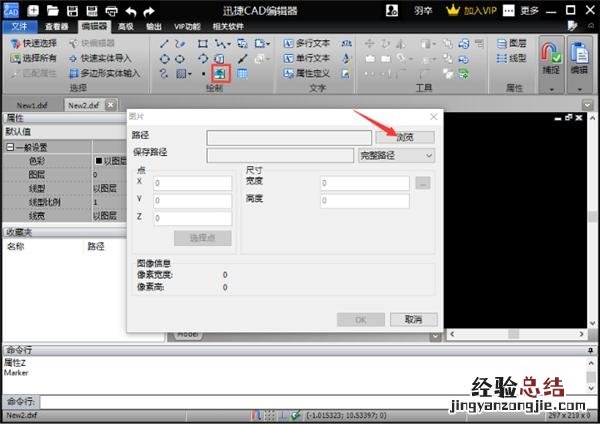Collapse the 一般设置 properties group

pyautogui.click(x=10, y=147)
